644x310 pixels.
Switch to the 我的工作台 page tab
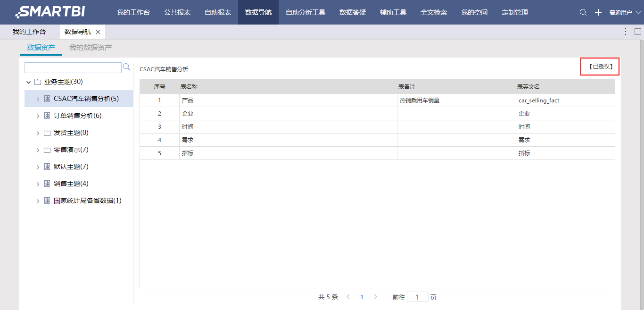coord(29,32)
